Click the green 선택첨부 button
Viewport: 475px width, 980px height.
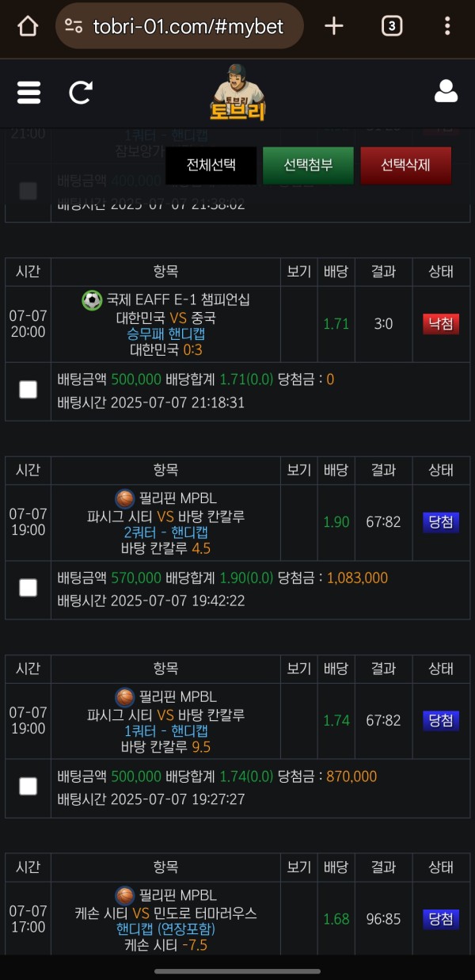[x=308, y=166]
